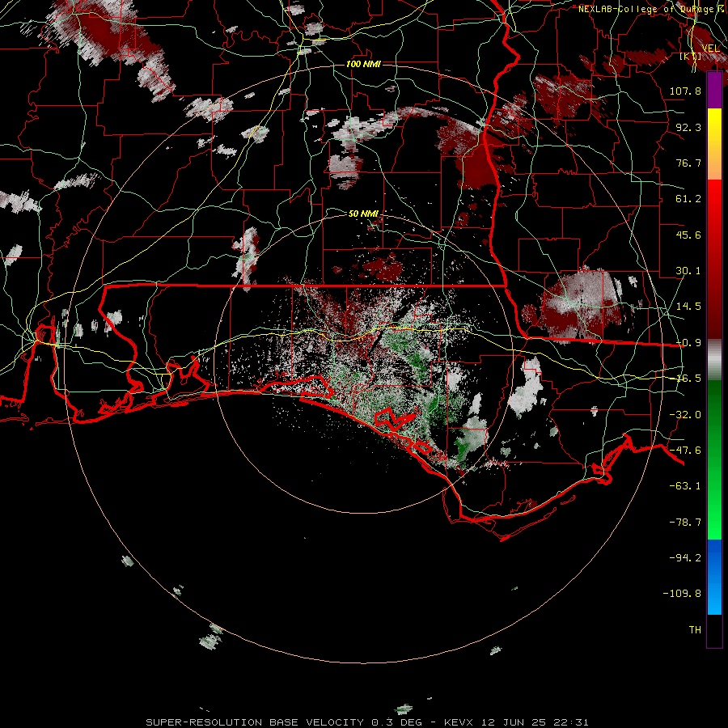
Task: Click the 30.1 value on velocity scale
Action: tap(688, 271)
